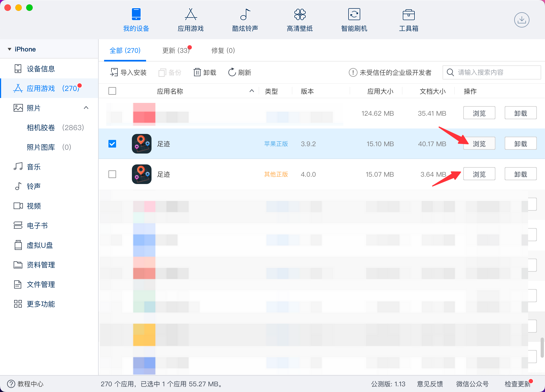Viewport: 545px width, 392px height.
Task: Click the 导入安装 import install icon
Action: click(x=114, y=72)
